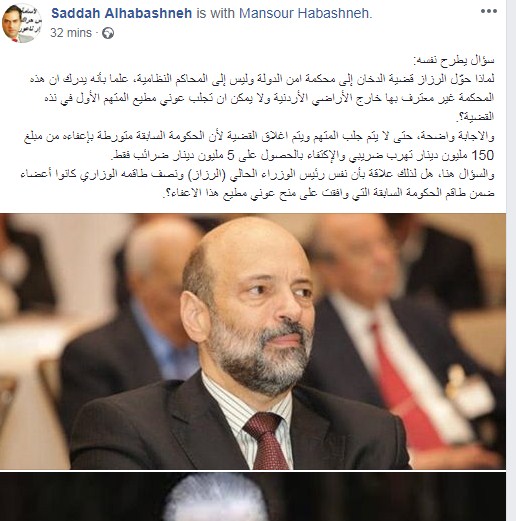516x521 pixels.
Task: Open tagged Mansour Habashneh's profile
Action: coord(305,13)
